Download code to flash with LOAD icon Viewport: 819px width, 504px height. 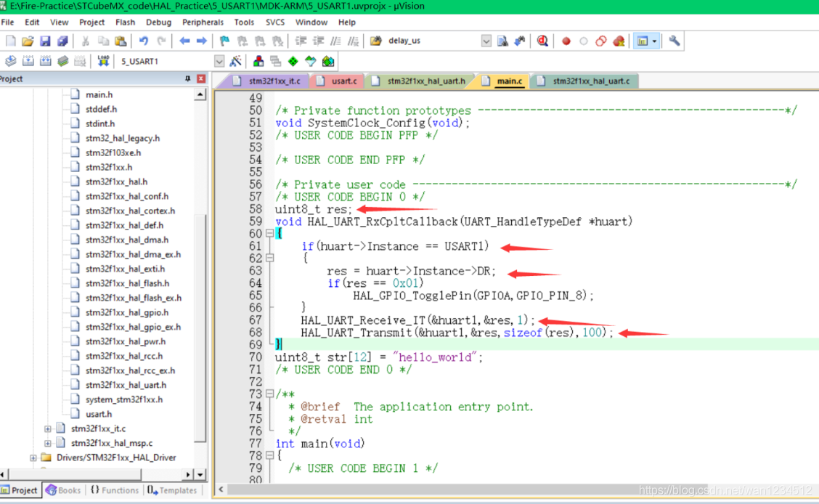103,61
